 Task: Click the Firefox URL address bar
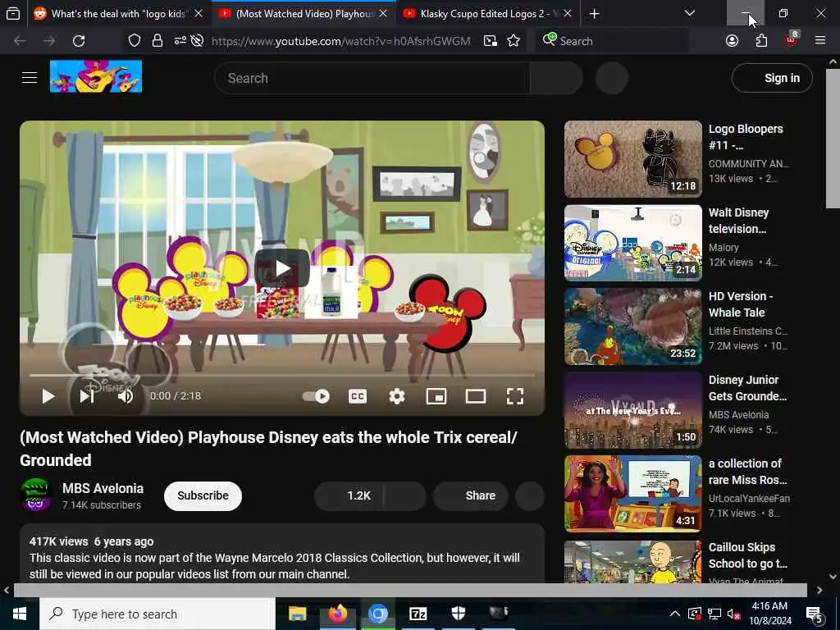click(x=340, y=41)
